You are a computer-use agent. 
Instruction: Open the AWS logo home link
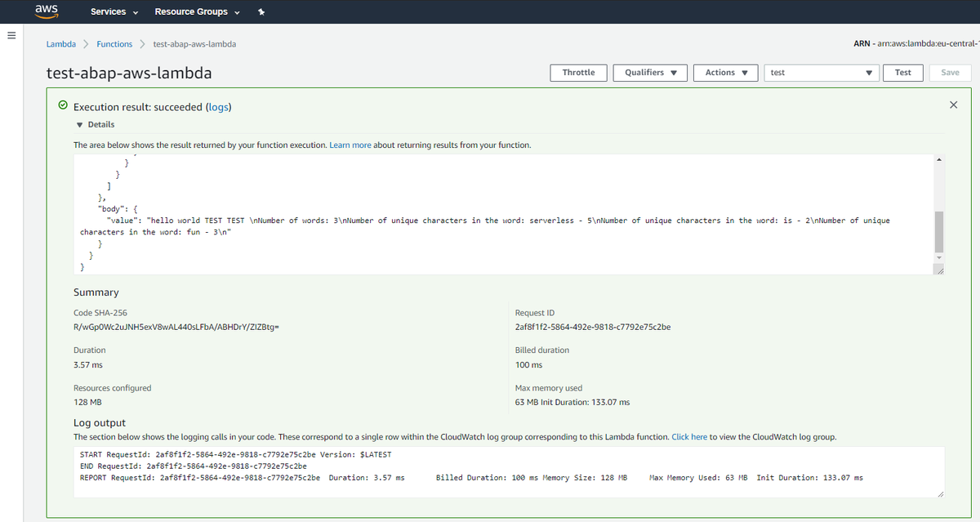pos(45,11)
